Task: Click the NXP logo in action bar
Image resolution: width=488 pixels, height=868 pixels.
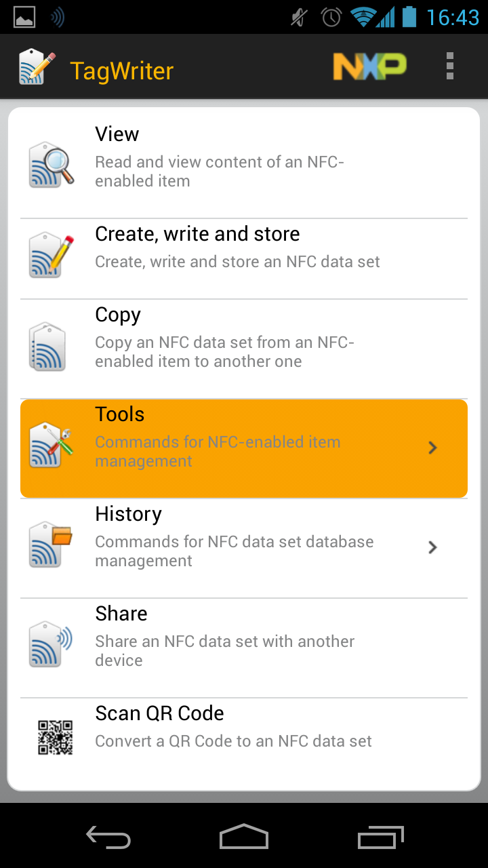Action: click(370, 66)
